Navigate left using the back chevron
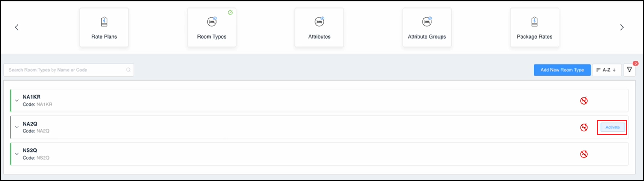This screenshot has width=644, height=181. (17, 27)
